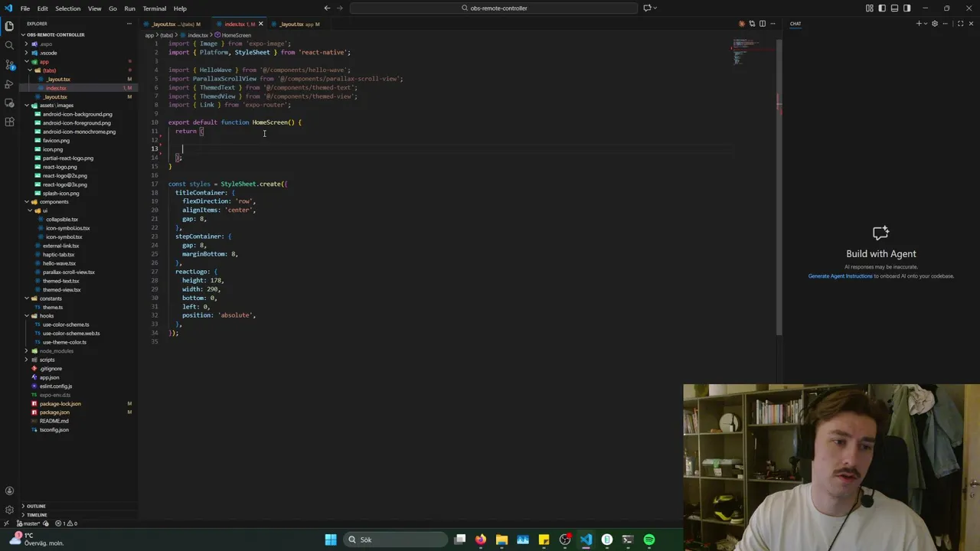980x551 pixels.
Task: Expand the OUTLINE section
Action: click(x=77, y=506)
